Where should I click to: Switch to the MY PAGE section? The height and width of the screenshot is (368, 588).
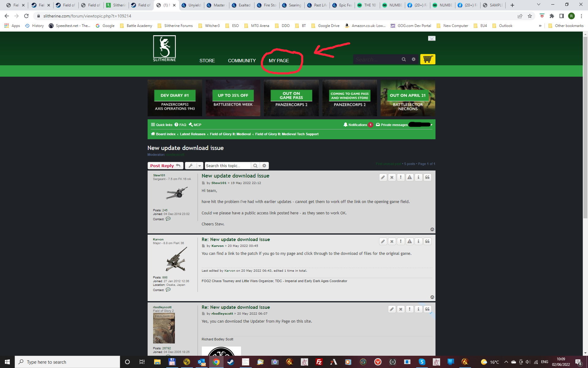coord(279,60)
